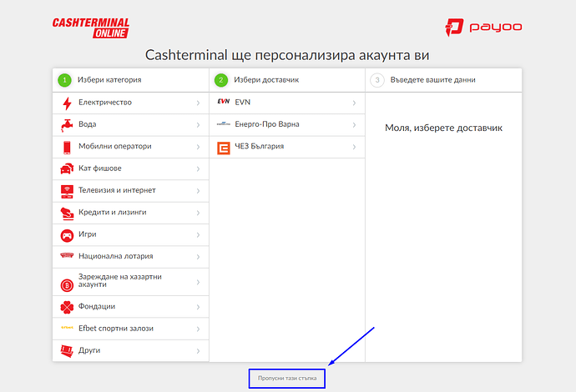Select the Избери категория step tab

[x=131, y=80]
